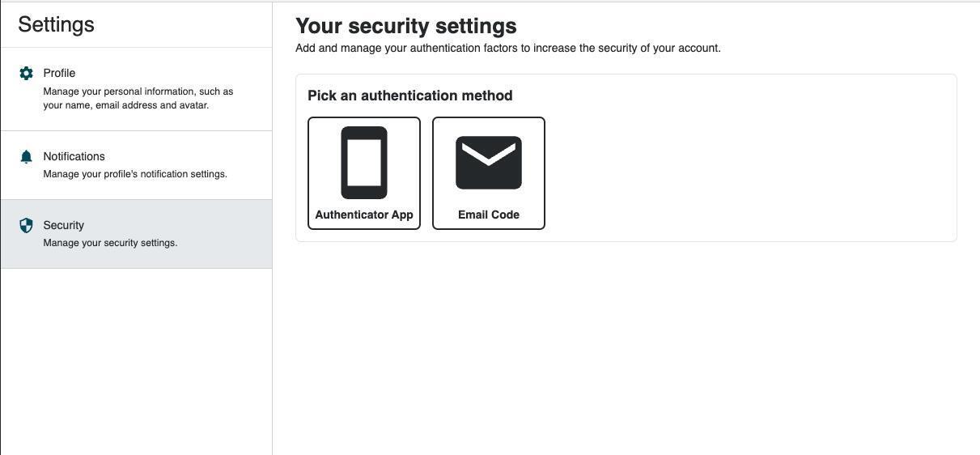Screen dimensions: 980x455
Task: Click the Profile gear icon
Action: (x=26, y=74)
